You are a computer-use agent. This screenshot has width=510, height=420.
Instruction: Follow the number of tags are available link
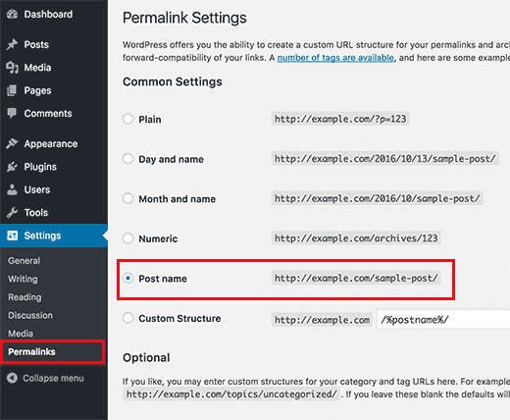tap(335, 58)
